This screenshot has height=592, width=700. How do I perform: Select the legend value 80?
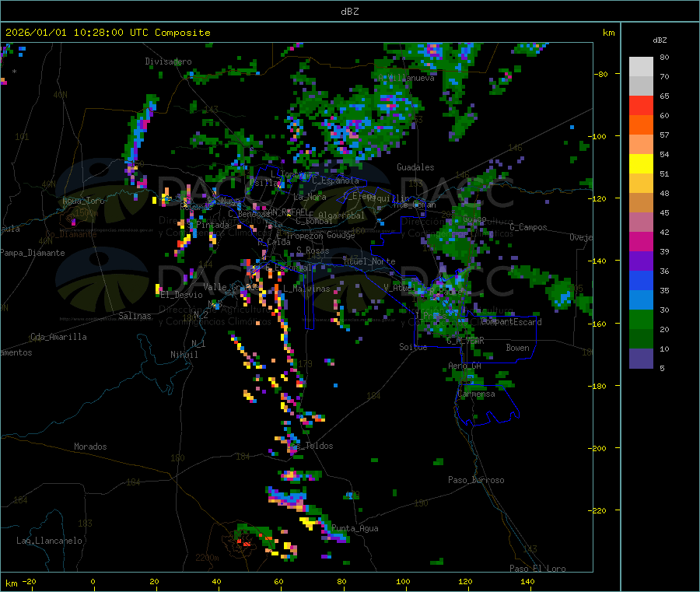[x=664, y=57]
